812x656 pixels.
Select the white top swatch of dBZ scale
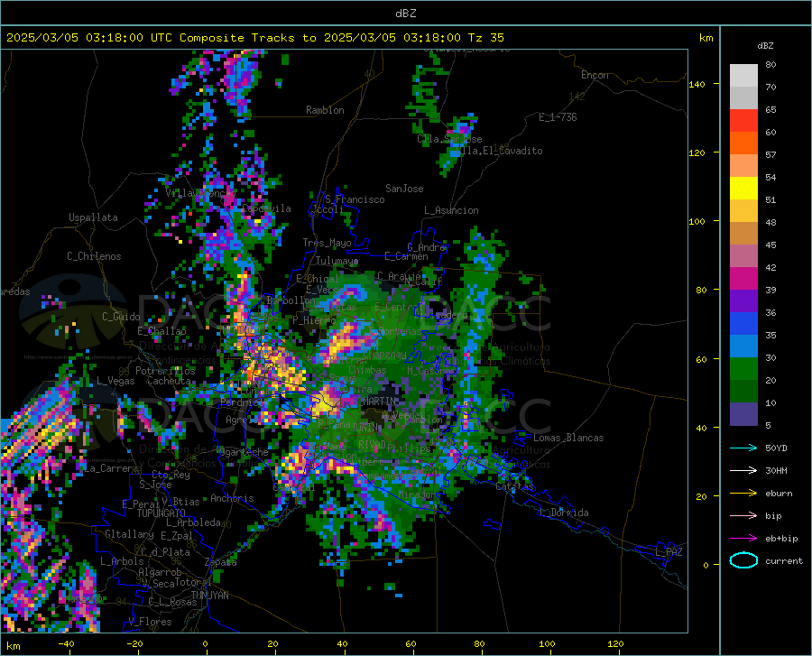[x=743, y=76]
